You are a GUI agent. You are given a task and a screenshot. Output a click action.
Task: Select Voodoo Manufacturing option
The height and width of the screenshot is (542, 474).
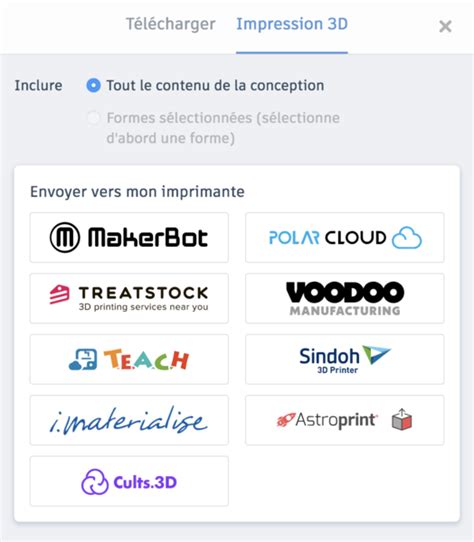[345, 298]
